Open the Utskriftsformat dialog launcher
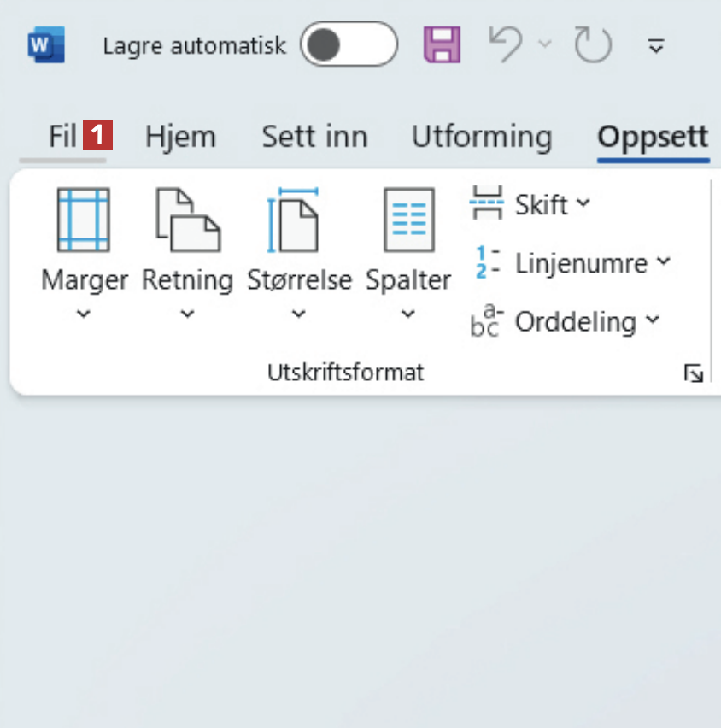 coord(694,373)
